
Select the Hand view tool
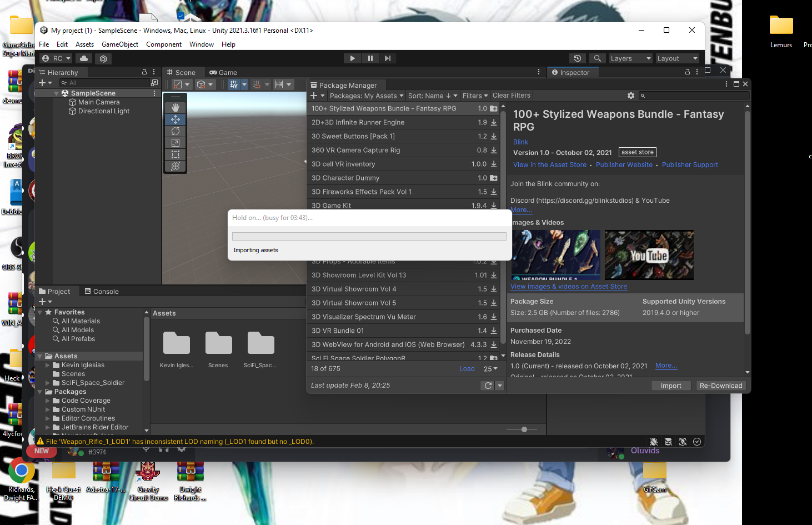point(176,107)
